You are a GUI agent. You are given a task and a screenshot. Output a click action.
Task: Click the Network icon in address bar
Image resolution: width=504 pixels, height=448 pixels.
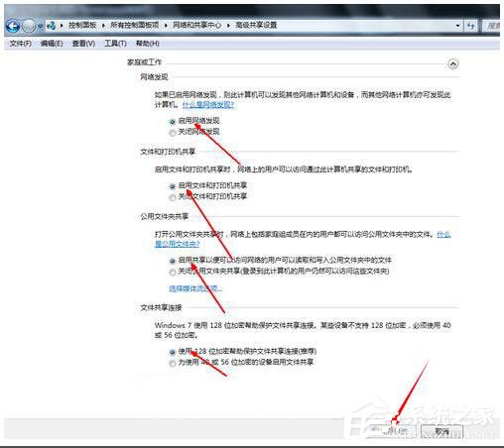pos(52,25)
